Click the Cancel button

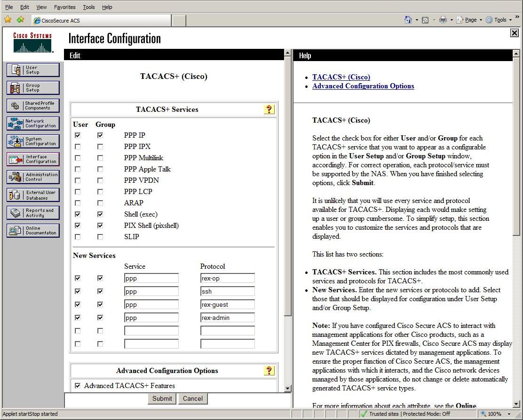click(193, 398)
